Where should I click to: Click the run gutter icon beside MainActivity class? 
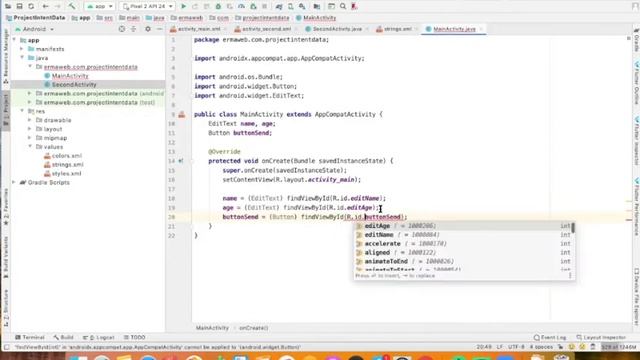point(182,115)
